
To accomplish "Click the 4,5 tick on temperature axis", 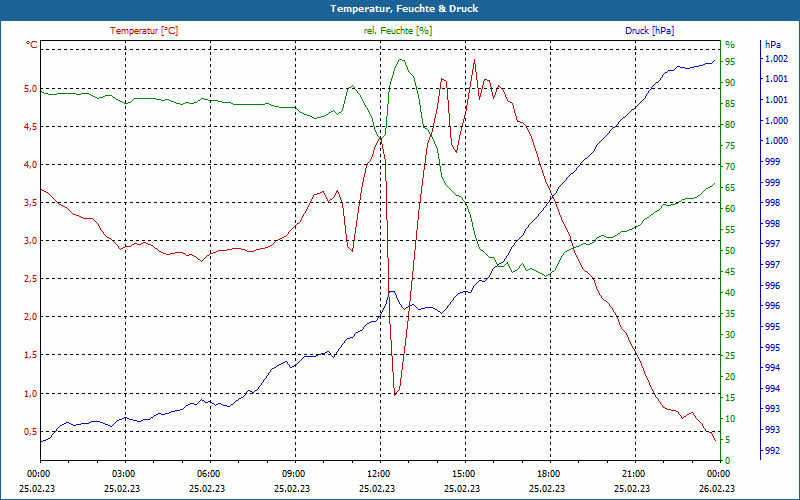I will click(31, 127).
